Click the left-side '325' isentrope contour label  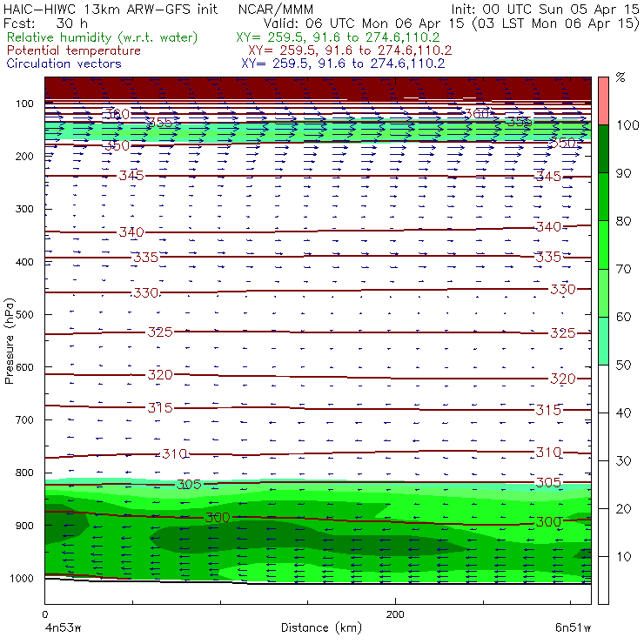coord(160,332)
